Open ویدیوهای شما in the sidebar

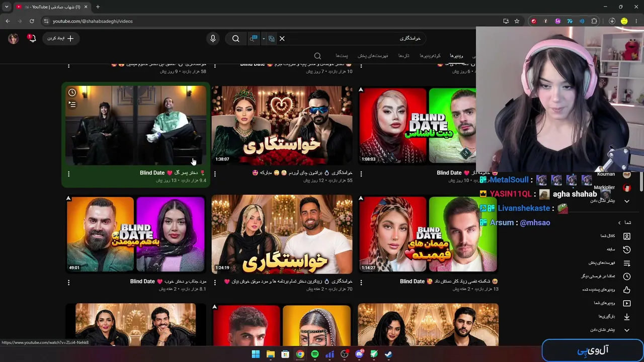pos(612,303)
